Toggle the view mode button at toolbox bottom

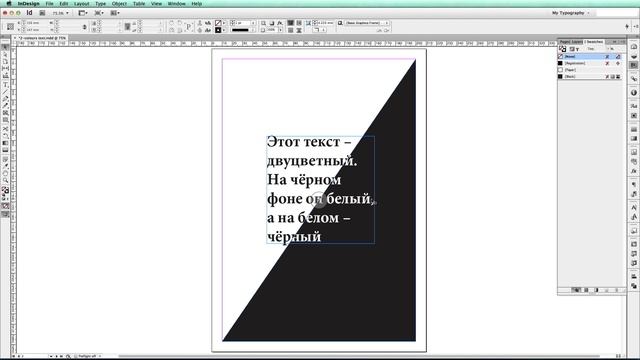click(x=5, y=214)
